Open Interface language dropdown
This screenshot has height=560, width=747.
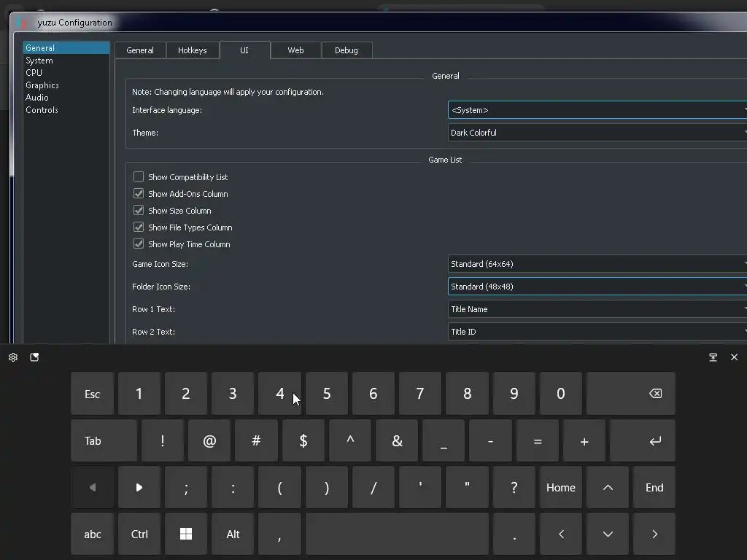click(597, 110)
